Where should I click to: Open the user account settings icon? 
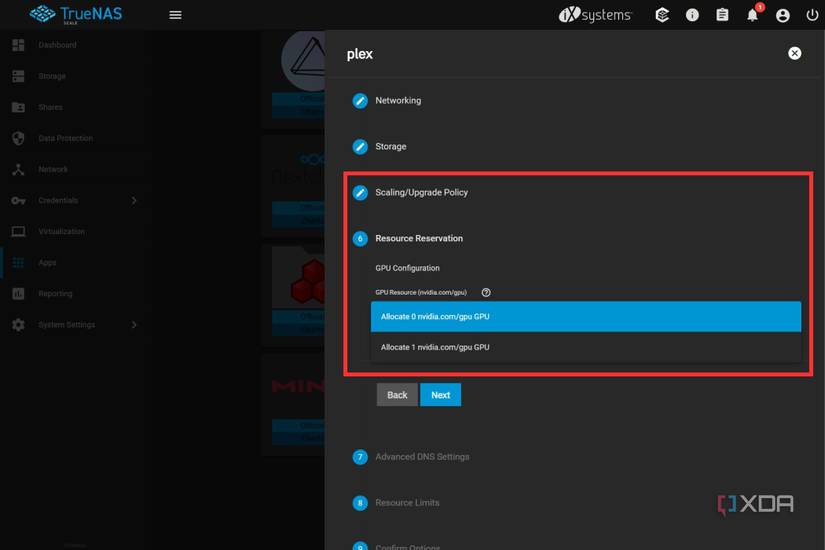click(782, 15)
